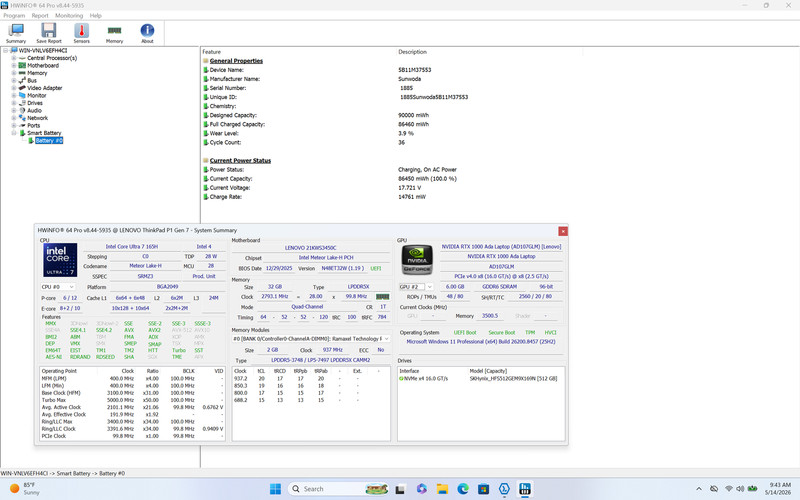Open Windows Start button on taskbar
This screenshot has width=800, height=500.
275,489
